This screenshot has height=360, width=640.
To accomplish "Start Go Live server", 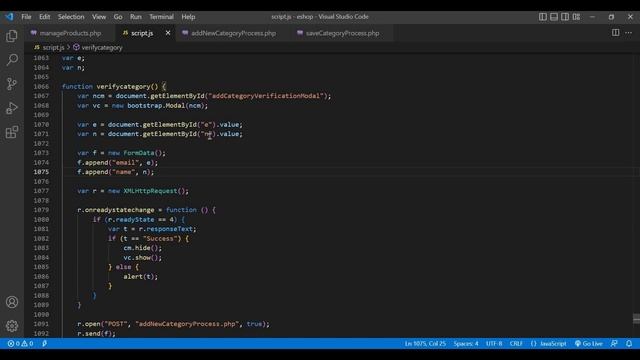I will pos(589,344).
